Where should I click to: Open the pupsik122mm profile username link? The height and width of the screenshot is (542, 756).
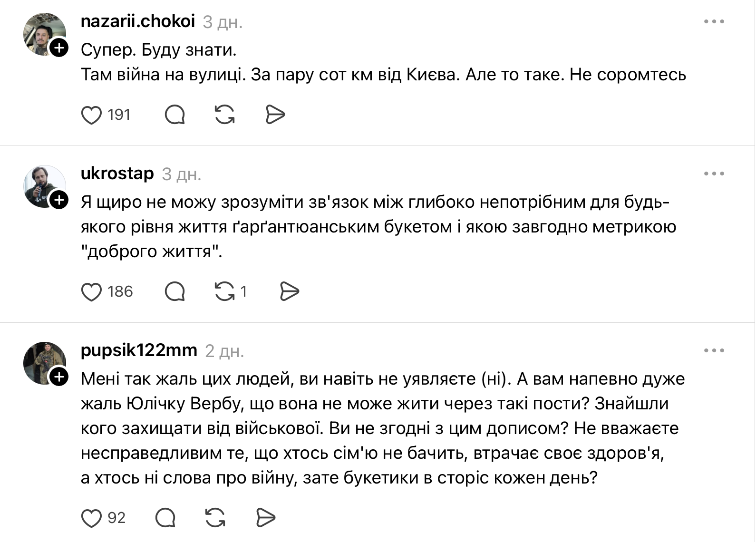pos(139,350)
